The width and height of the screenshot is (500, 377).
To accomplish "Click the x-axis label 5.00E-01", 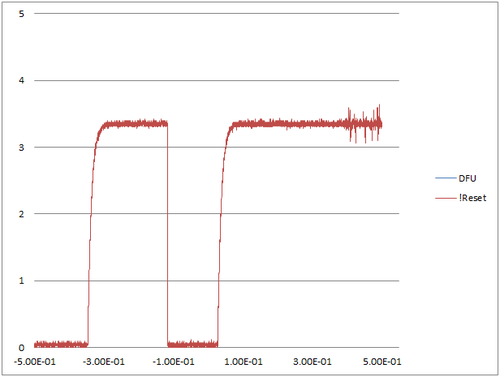I will point(382,362).
